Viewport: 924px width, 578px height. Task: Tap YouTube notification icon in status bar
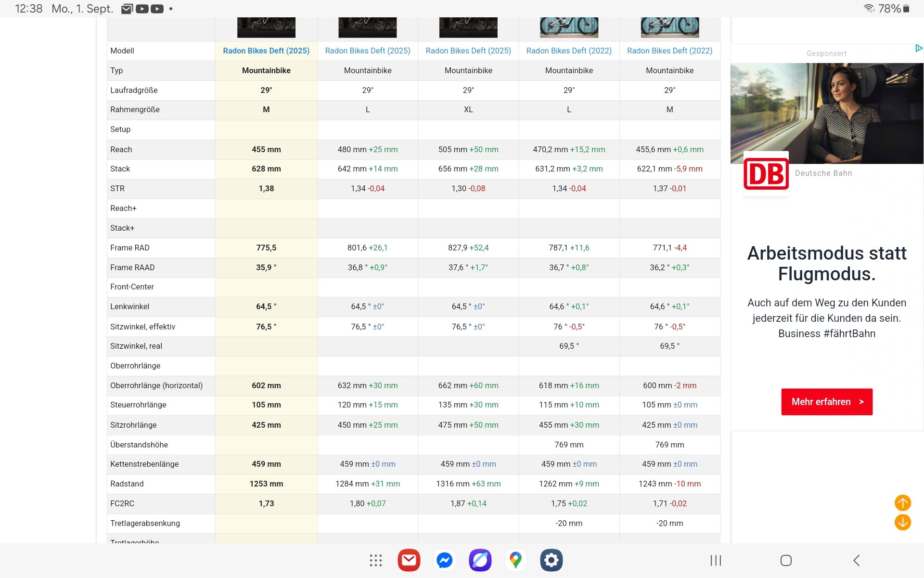[142, 9]
